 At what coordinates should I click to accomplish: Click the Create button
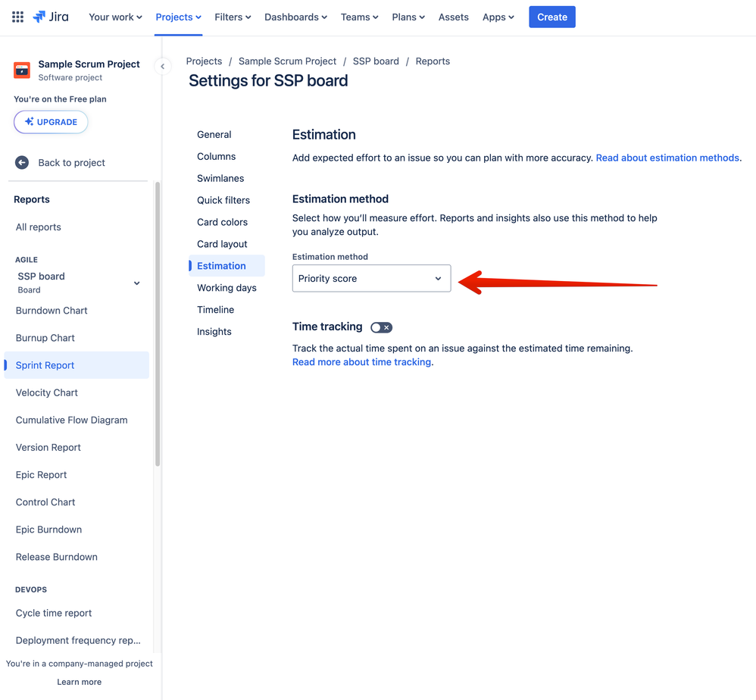pos(552,17)
